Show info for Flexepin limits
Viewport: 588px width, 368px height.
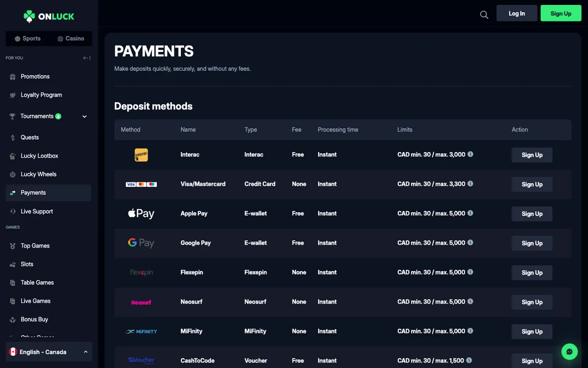pyautogui.click(x=470, y=272)
